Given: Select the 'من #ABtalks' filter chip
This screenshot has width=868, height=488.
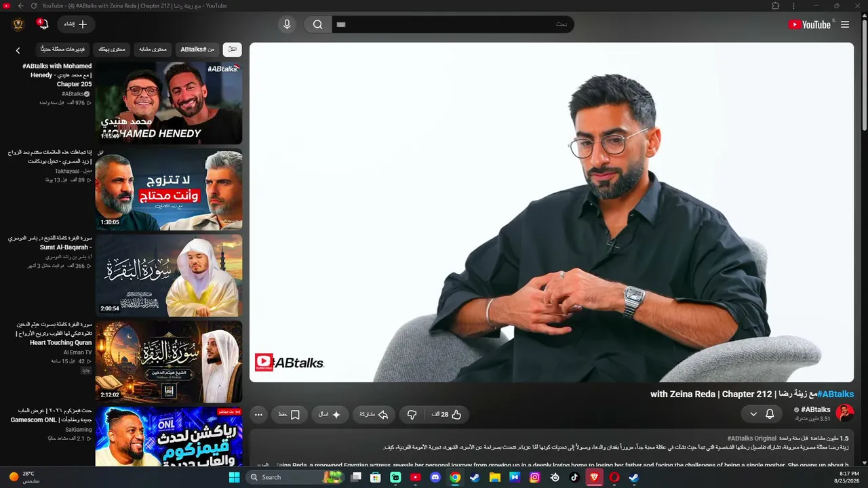Looking at the screenshot, I should click(197, 49).
